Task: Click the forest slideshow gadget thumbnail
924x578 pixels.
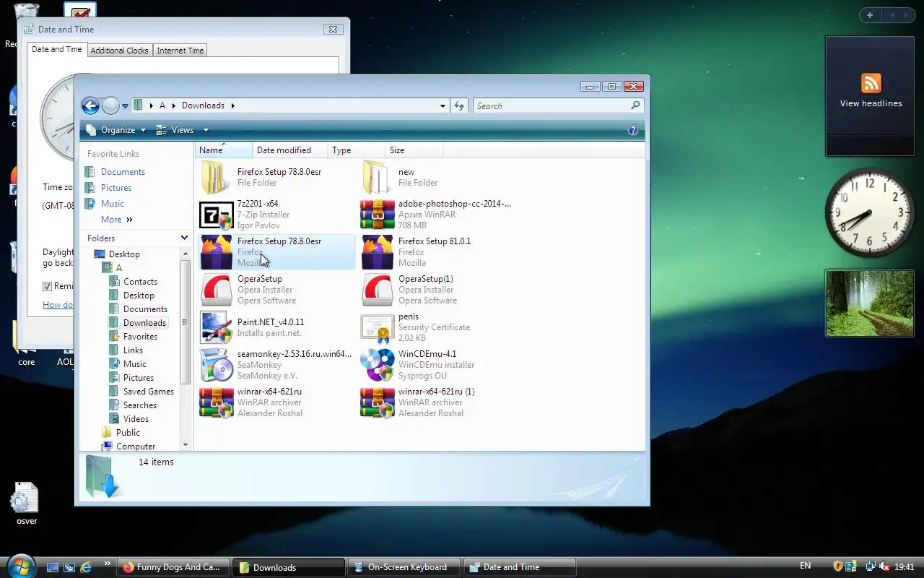Action: pos(870,303)
